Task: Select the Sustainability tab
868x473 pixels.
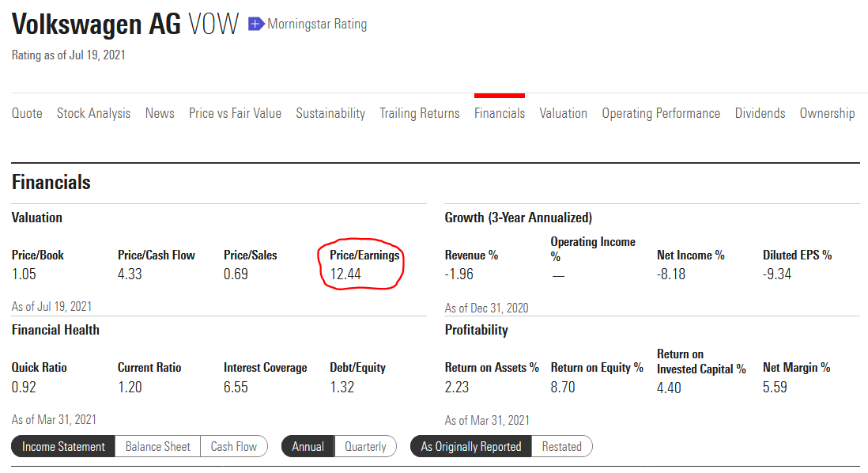Action: [x=330, y=113]
